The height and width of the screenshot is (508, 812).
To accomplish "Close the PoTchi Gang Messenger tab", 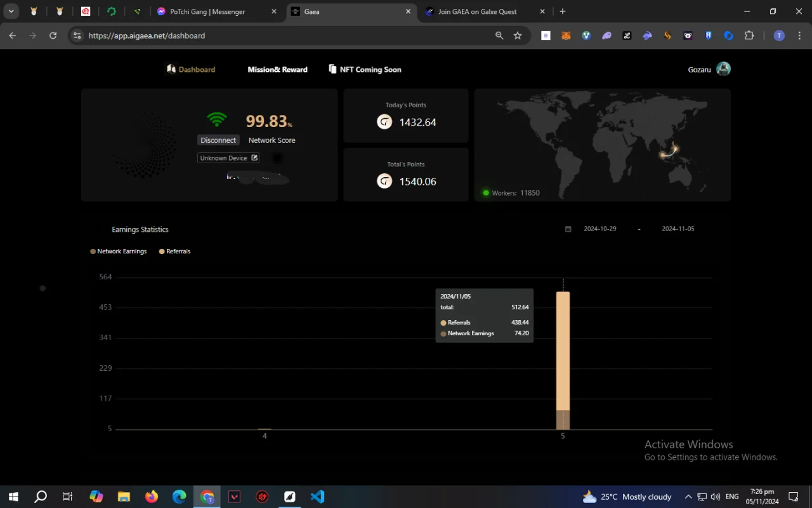I will point(274,11).
